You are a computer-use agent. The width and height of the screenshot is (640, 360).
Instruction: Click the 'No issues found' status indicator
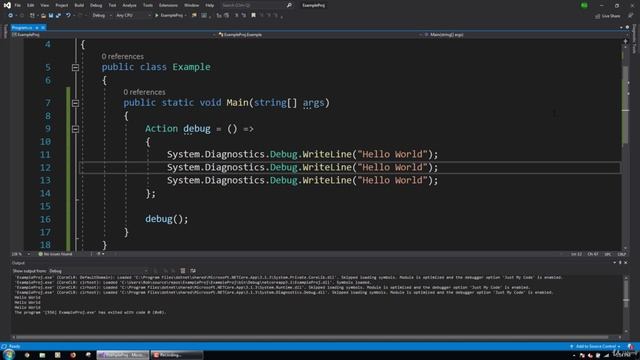click(x=55, y=254)
